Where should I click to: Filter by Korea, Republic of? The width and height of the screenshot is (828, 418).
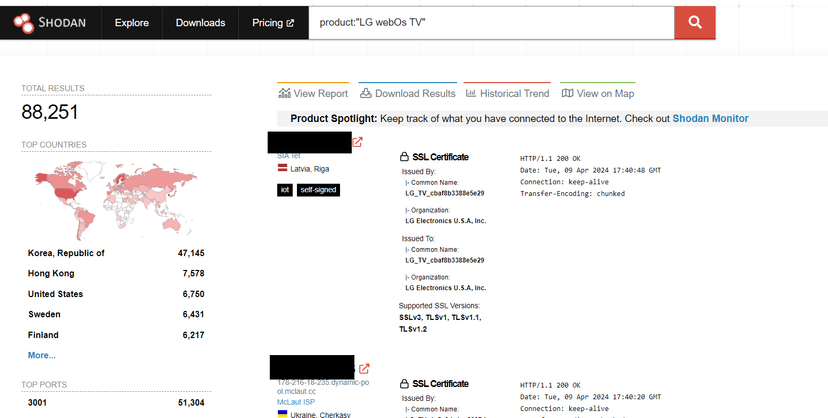[x=66, y=253]
